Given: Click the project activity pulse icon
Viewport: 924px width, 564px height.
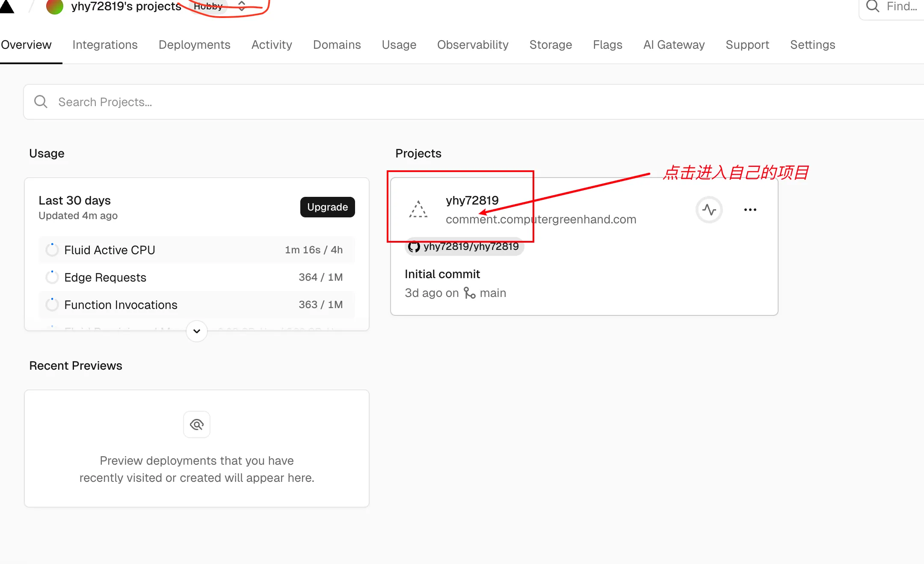Looking at the screenshot, I should [x=709, y=210].
